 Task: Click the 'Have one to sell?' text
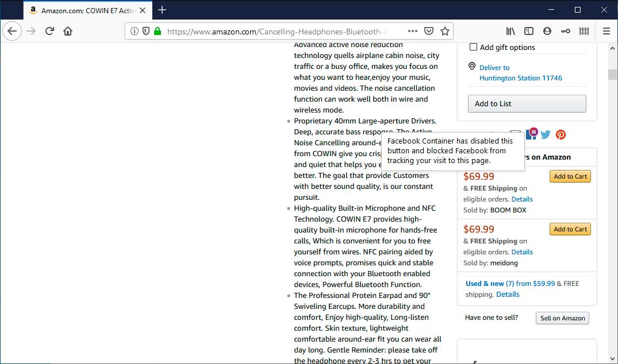tap(492, 317)
